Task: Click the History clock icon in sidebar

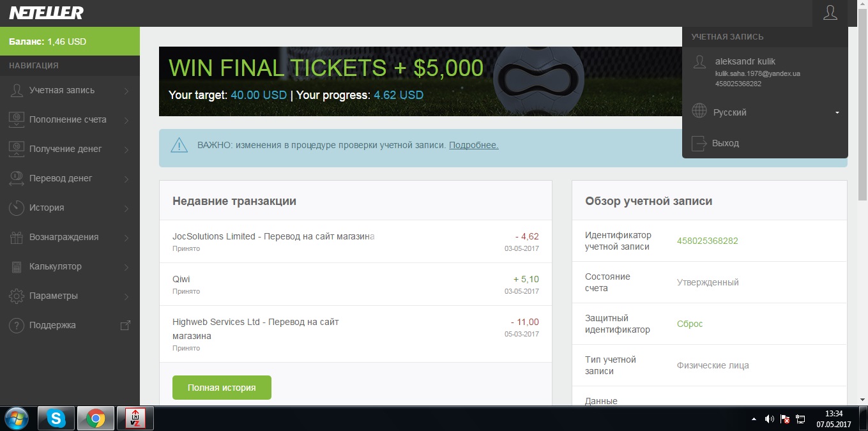Action: [17, 208]
